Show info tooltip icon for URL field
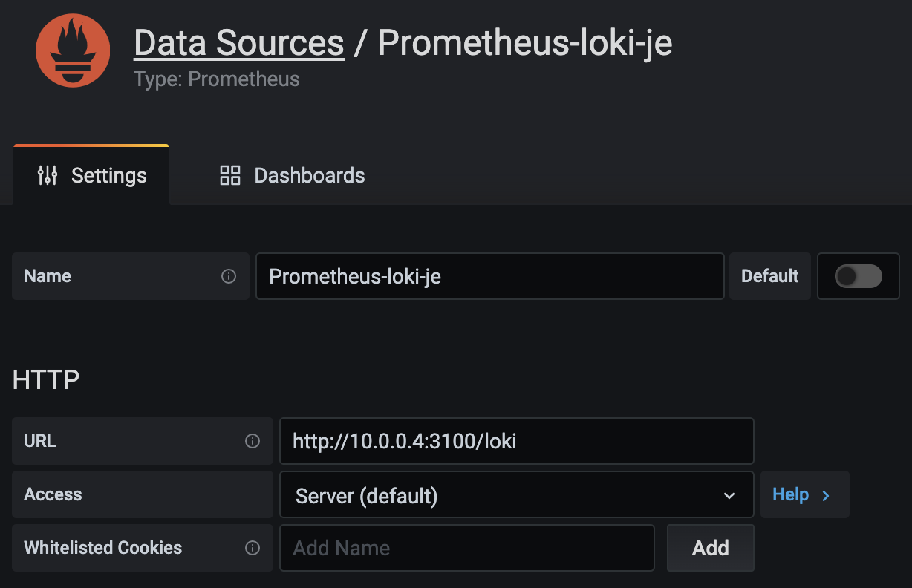The height and width of the screenshot is (588, 912). (253, 441)
